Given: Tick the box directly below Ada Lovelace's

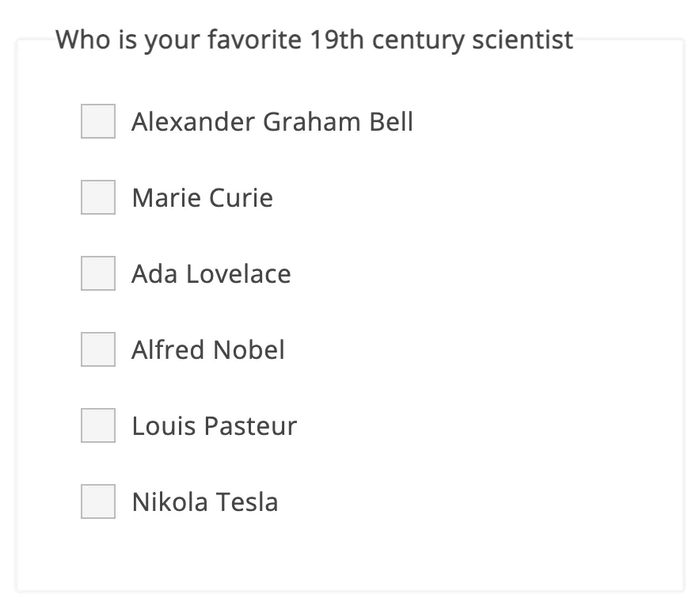Looking at the screenshot, I should point(98,349).
